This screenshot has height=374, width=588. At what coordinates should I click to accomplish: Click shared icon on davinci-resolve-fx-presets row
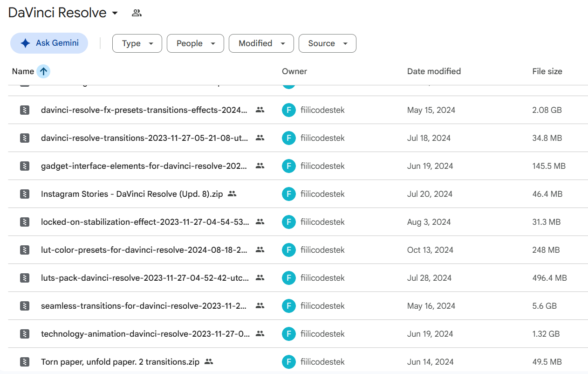click(x=260, y=110)
